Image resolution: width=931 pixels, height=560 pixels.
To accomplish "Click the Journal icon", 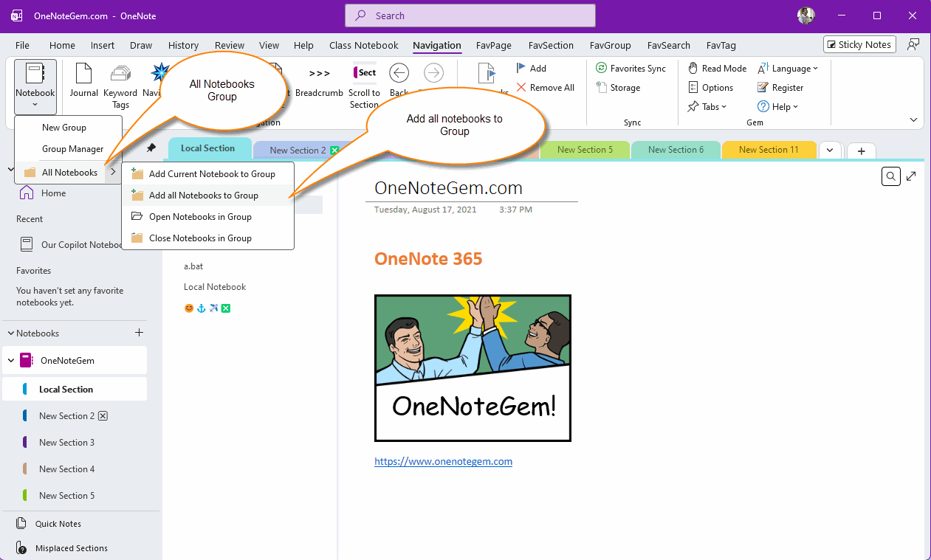I will 83,80.
